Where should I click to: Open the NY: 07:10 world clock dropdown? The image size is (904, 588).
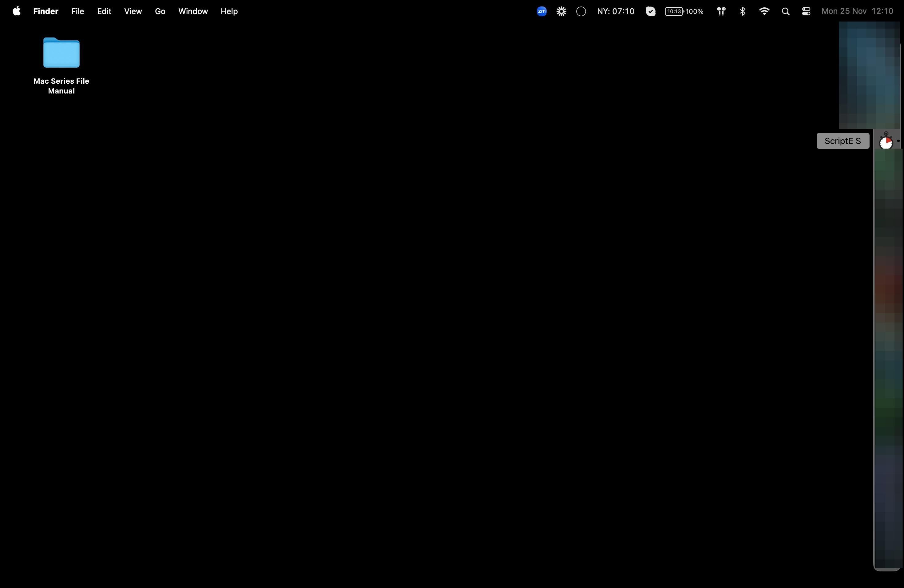[x=615, y=11]
